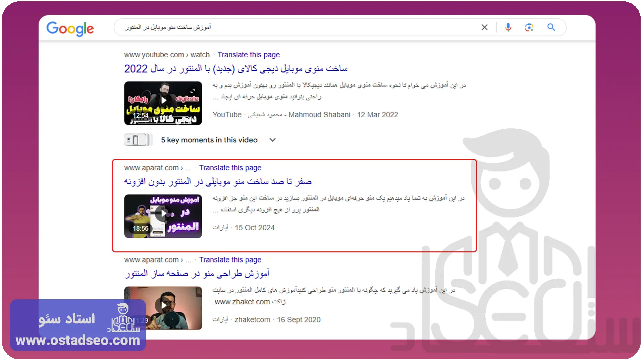This screenshot has height=362, width=644.
Task: Click the 16 Sept 2020 date text
Action: pyautogui.click(x=299, y=320)
